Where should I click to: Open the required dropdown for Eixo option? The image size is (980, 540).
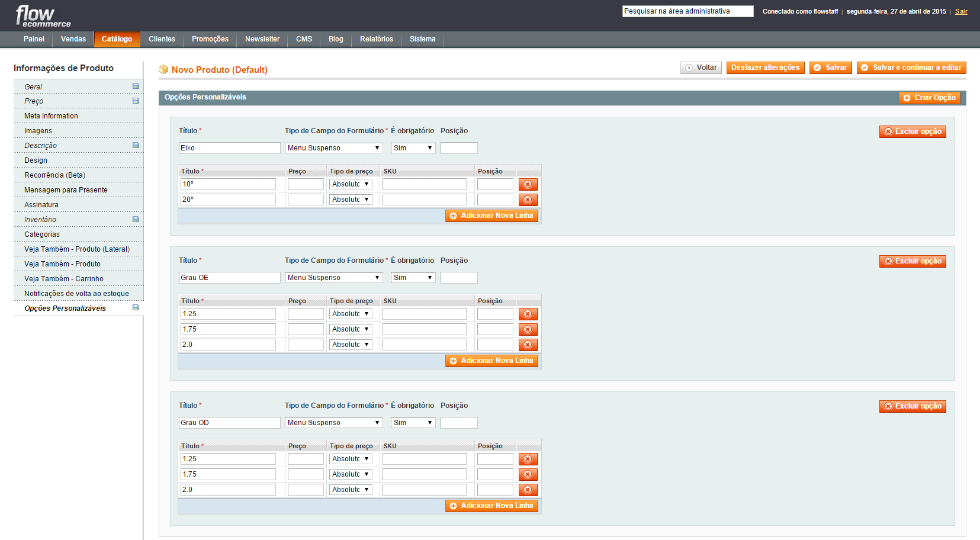(413, 148)
